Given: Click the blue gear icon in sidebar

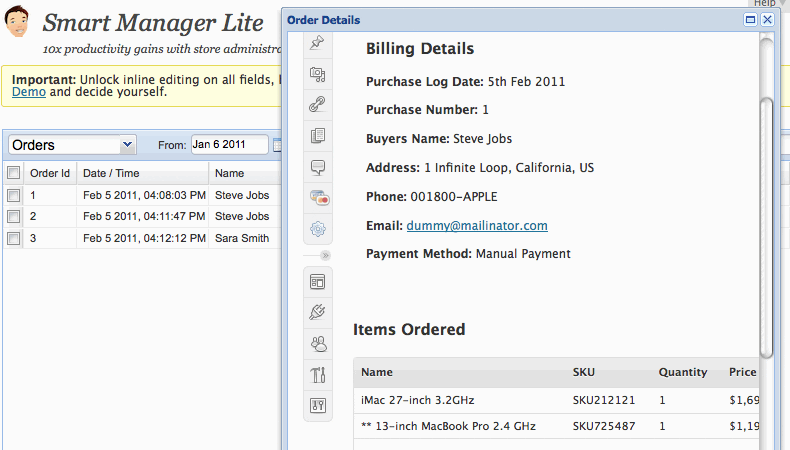Looking at the screenshot, I should (318, 229).
